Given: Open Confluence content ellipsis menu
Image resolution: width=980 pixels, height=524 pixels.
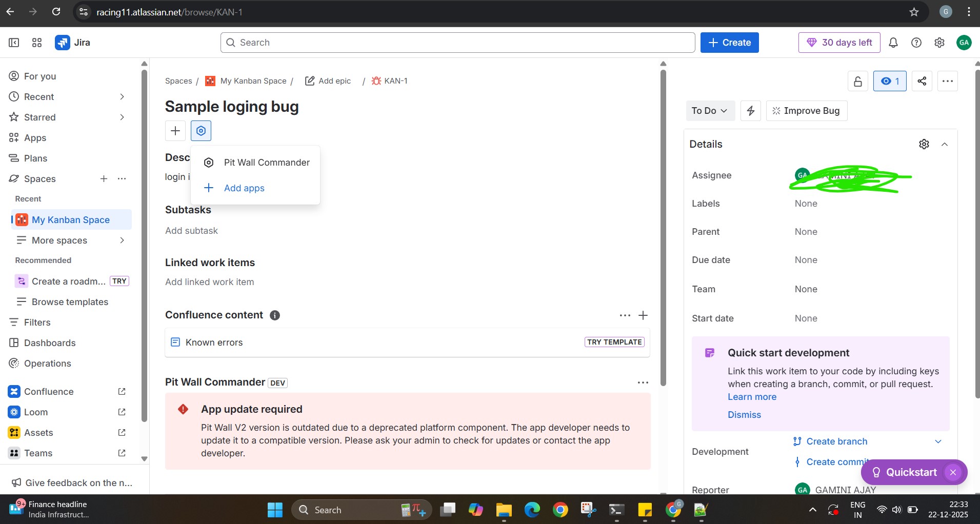Looking at the screenshot, I should [625, 315].
